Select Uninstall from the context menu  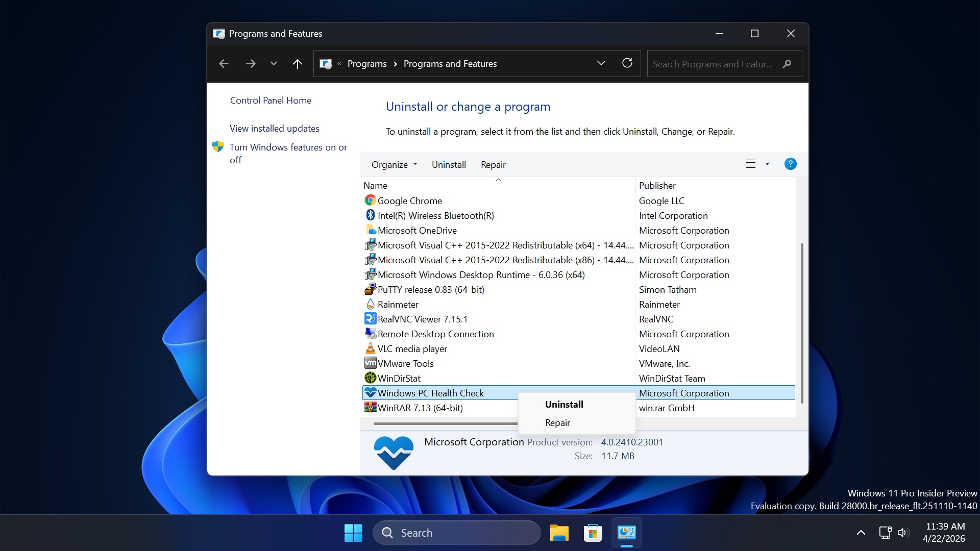coord(563,404)
